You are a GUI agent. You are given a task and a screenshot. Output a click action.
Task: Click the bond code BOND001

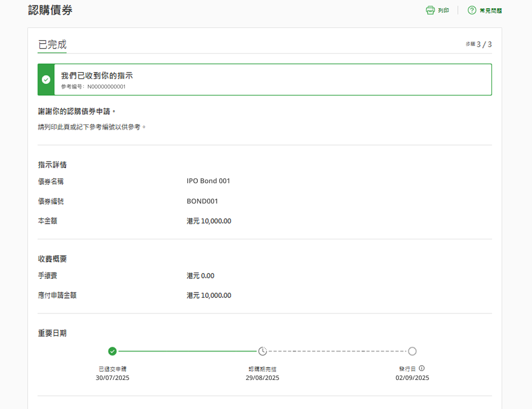(202, 201)
